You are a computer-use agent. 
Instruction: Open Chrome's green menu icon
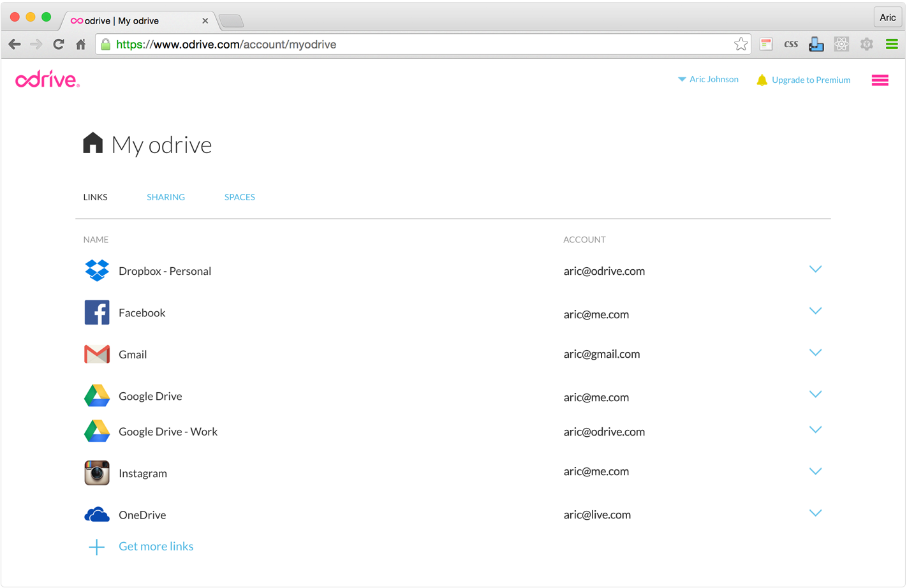coord(892,44)
